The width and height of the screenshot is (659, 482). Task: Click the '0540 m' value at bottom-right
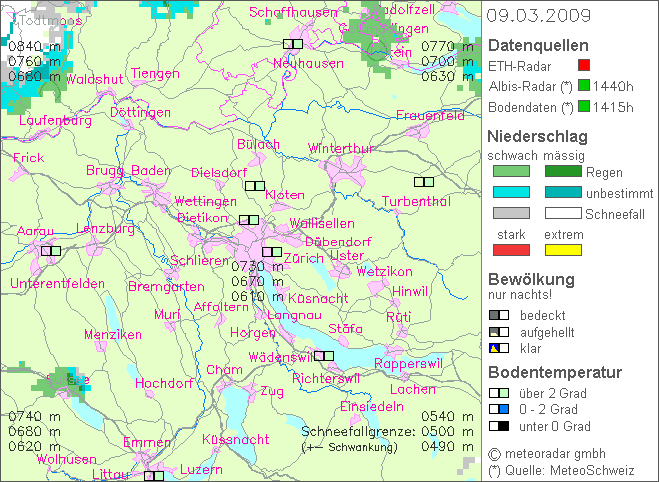448,416
